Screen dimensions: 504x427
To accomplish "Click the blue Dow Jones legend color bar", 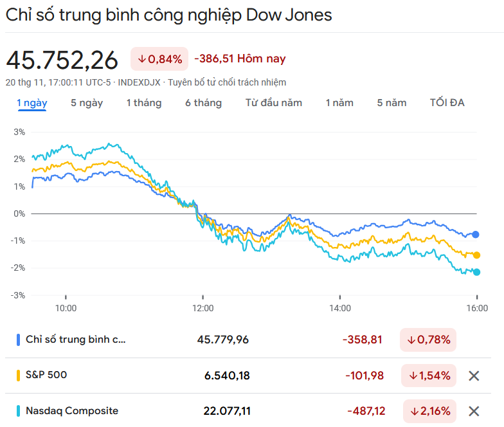I will [x=19, y=340].
